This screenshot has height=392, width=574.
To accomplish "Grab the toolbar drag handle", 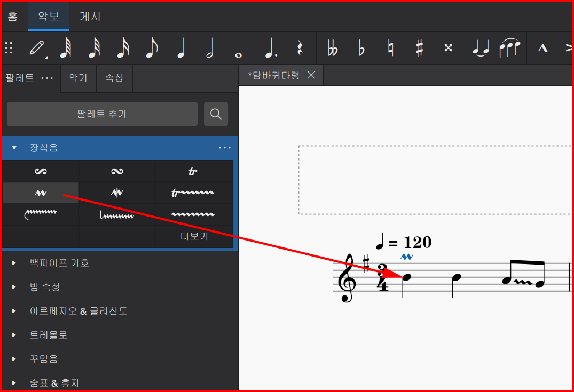I will (9, 48).
